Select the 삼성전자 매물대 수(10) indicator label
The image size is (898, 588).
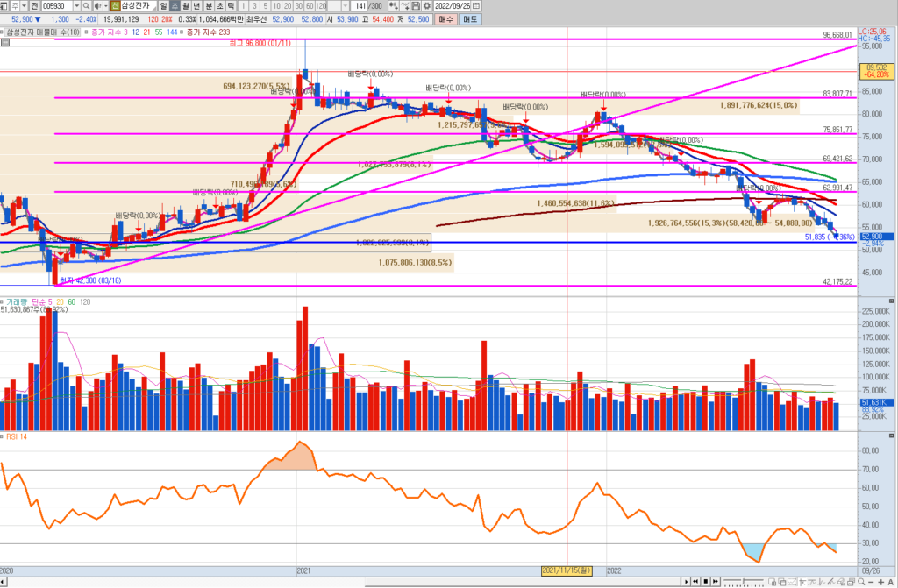tap(43, 32)
